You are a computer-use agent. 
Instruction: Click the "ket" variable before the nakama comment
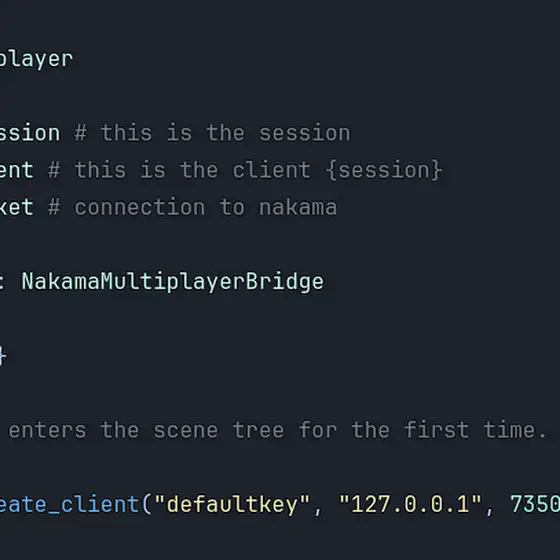click(x=17, y=207)
